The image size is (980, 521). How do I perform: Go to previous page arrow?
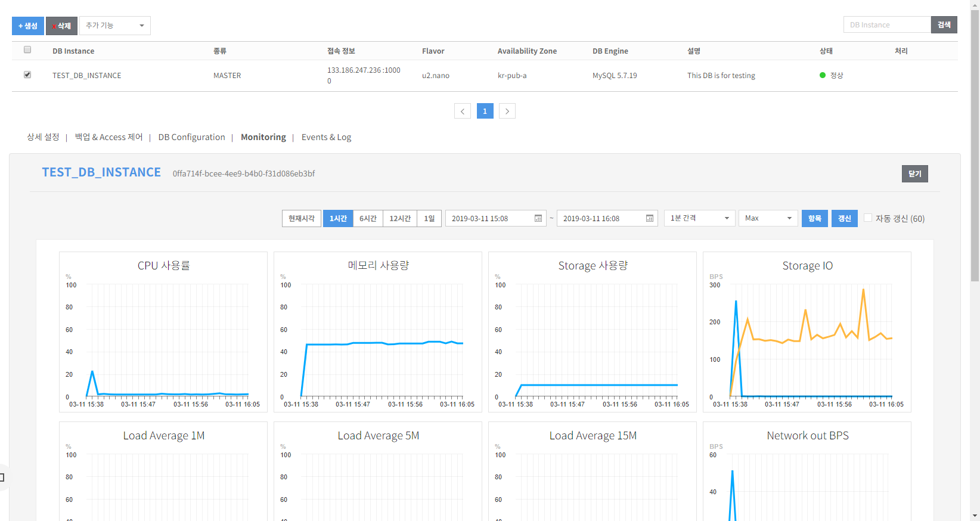click(x=463, y=111)
